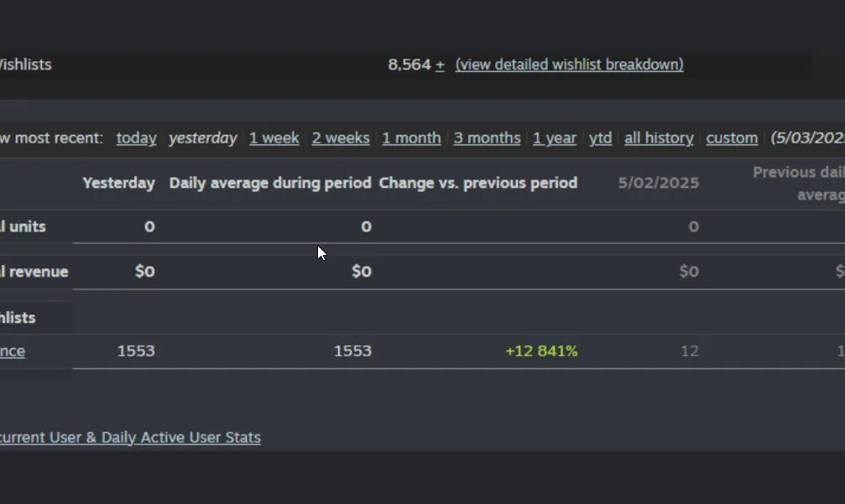Open the view detailed wishlist breakdown link
The image size is (845, 504).
pos(569,65)
